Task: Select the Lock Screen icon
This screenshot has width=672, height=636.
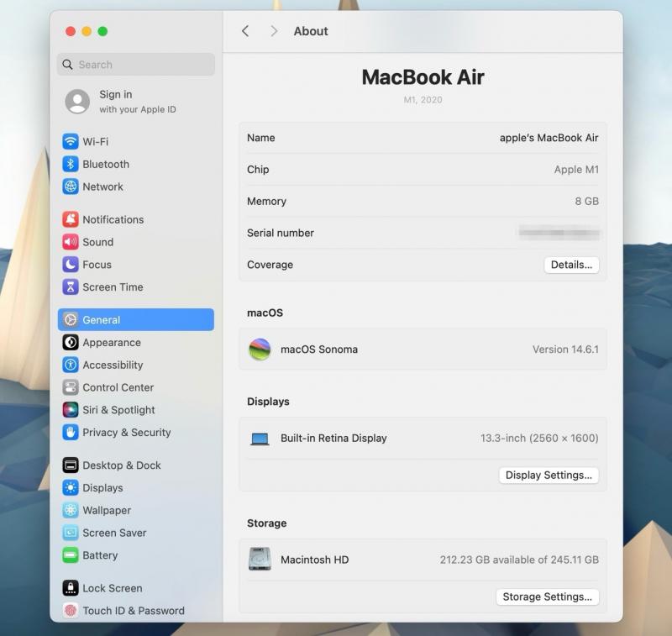Action: (71, 588)
